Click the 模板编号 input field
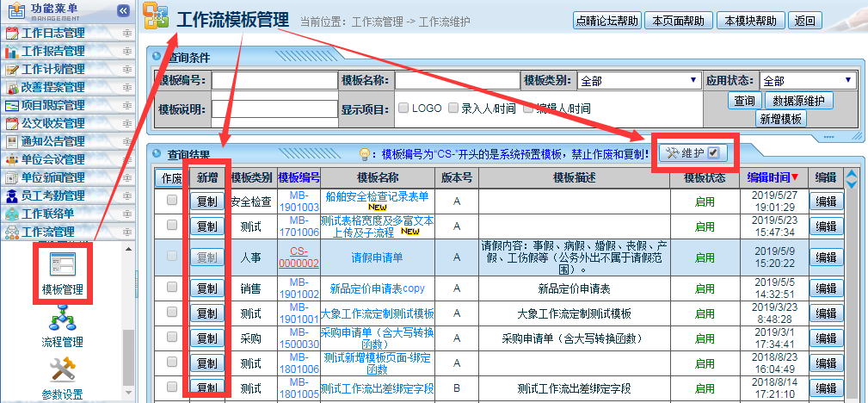Screen dimensions: 868x403 tap(274, 81)
